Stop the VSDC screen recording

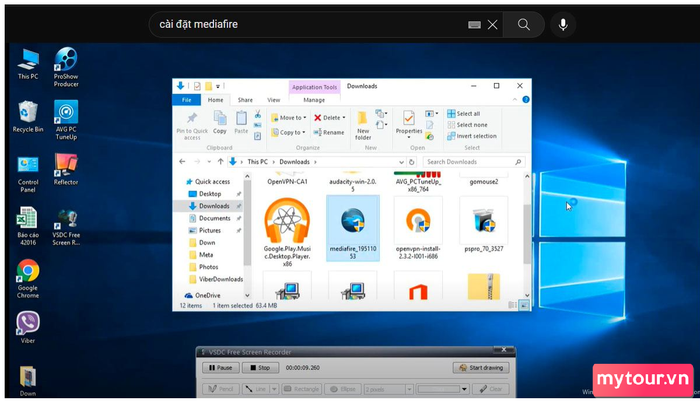coord(260,367)
